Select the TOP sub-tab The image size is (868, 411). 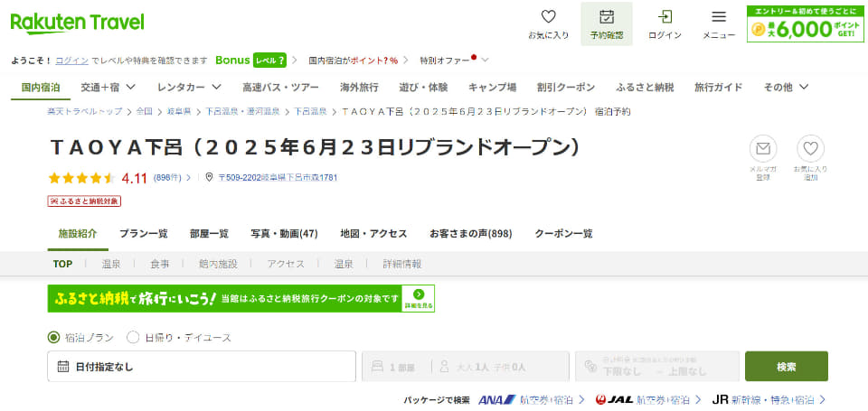62,265
